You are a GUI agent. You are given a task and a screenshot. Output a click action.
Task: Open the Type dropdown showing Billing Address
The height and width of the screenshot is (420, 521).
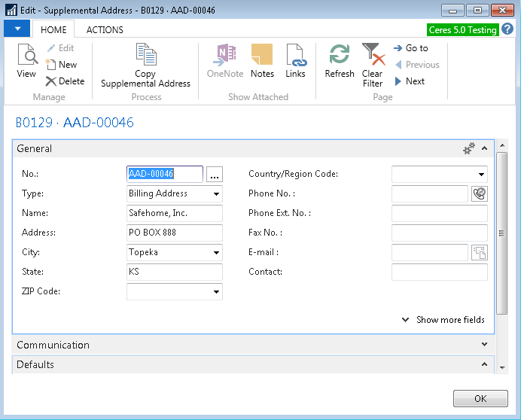click(x=217, y=193)
